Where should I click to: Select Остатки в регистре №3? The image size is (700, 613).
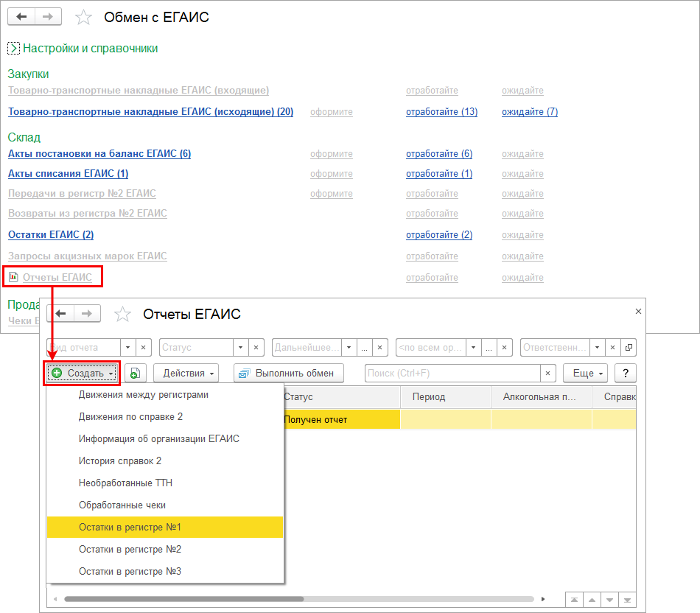[x=165, y=572]
